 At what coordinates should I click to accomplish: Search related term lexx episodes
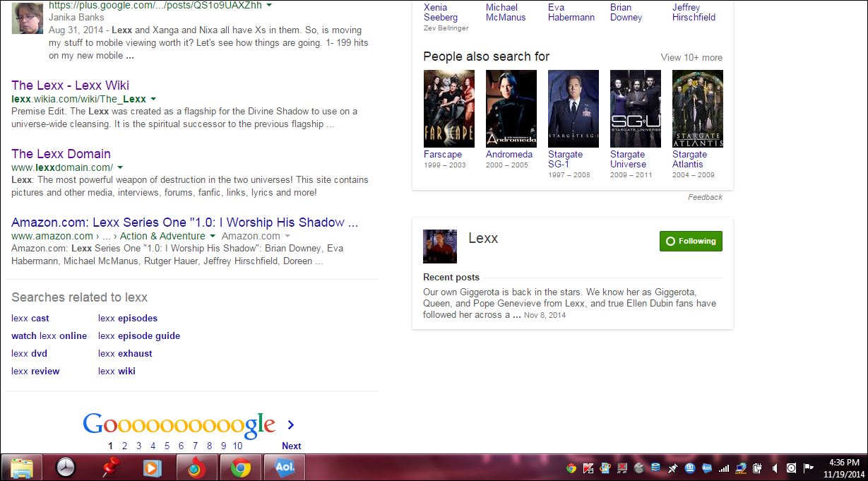128,318
